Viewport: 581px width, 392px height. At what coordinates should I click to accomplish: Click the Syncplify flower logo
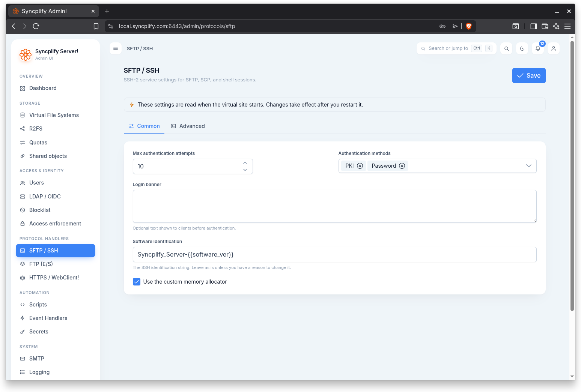pos(26,55)
